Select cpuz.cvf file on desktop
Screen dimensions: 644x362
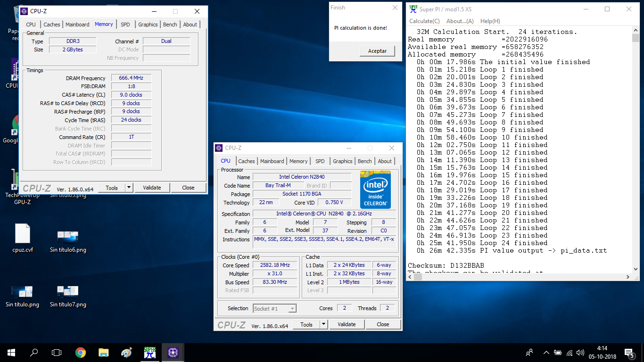point(23,239)
